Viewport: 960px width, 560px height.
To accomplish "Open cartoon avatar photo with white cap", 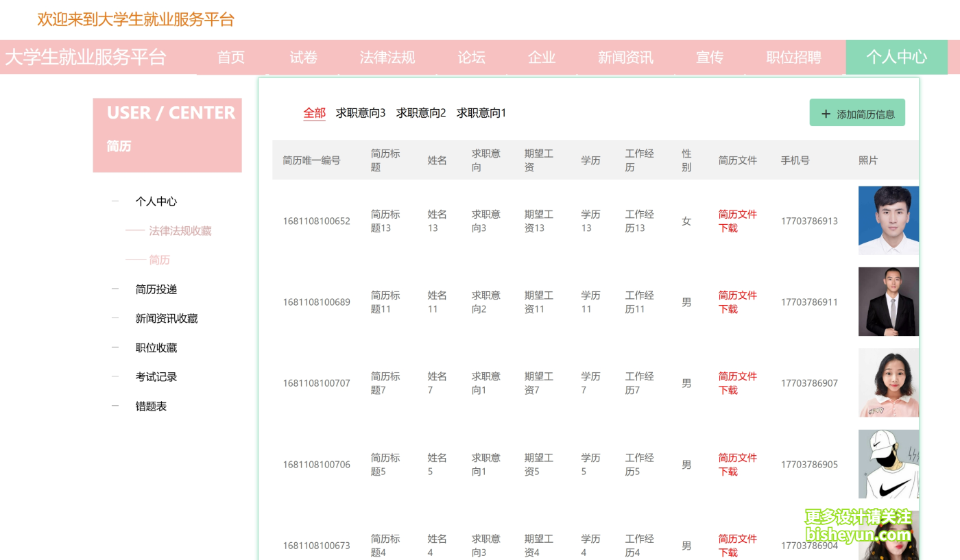I will pos(888,464).
